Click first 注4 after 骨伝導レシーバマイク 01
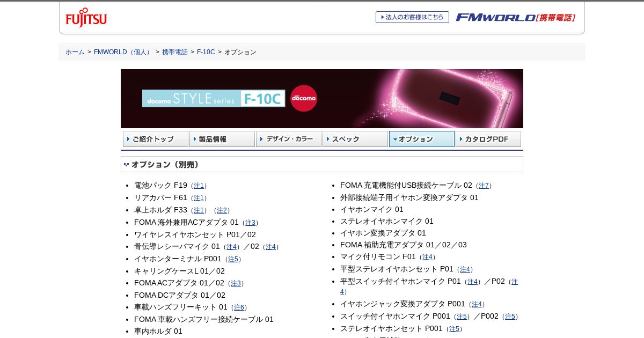The width and height of the screenshot is (644, 338). pyautogui.click(x=231, y=247)
